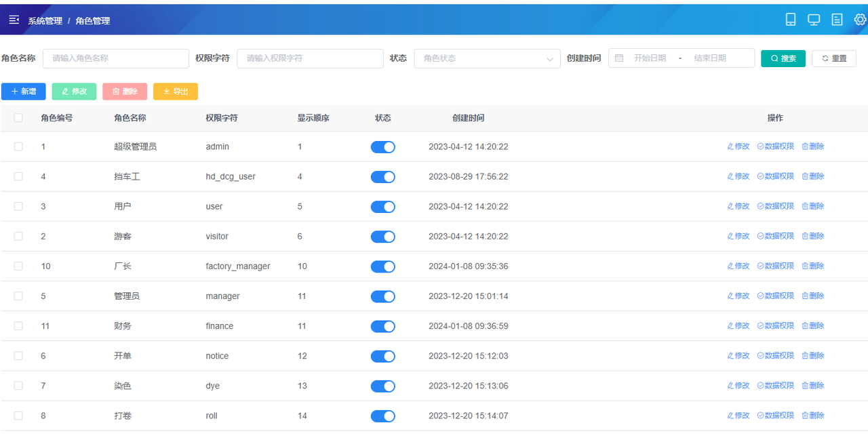
Task: Select the checkbox for 厂长 row
Action: (18, 266)
